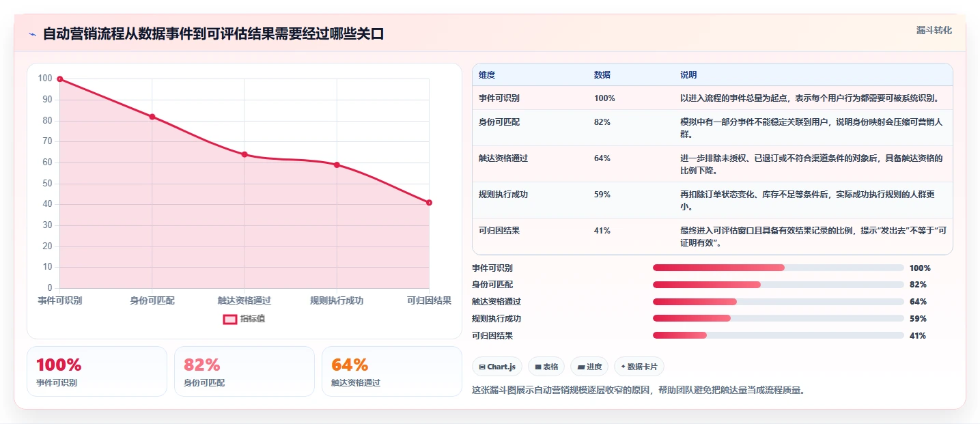Image resolution: width=980 pixels, height=424 pixels.
Task: Select the 进度 tag chip
Action: click(589, 367)
